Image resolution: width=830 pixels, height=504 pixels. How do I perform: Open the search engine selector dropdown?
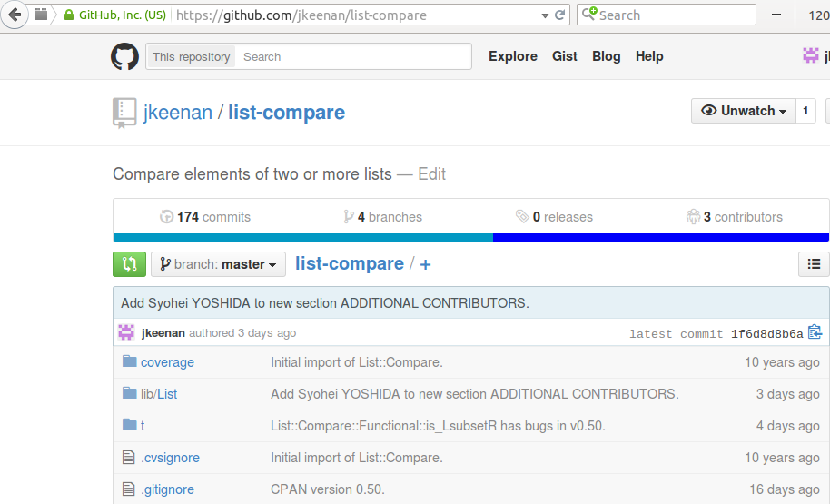click(590, 15)
